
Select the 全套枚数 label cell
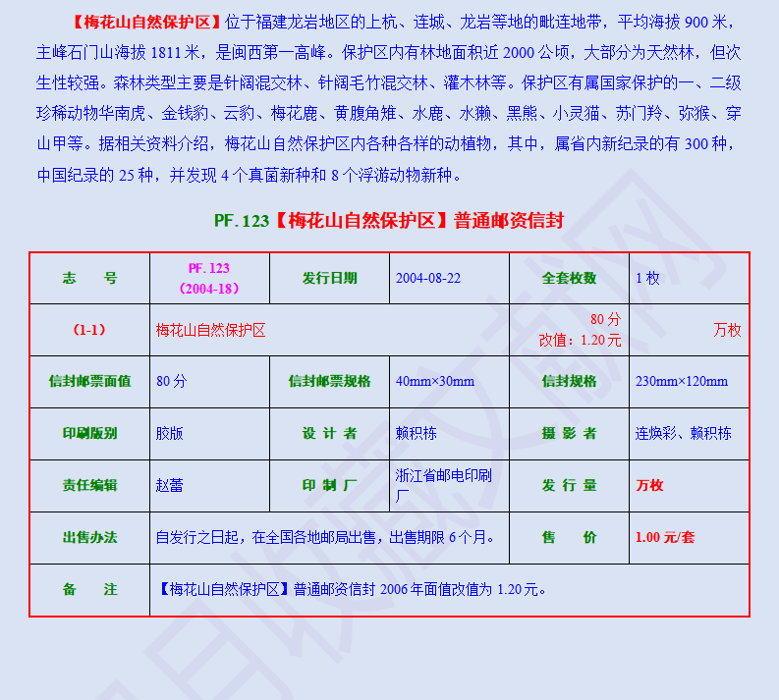pos(569,278)
